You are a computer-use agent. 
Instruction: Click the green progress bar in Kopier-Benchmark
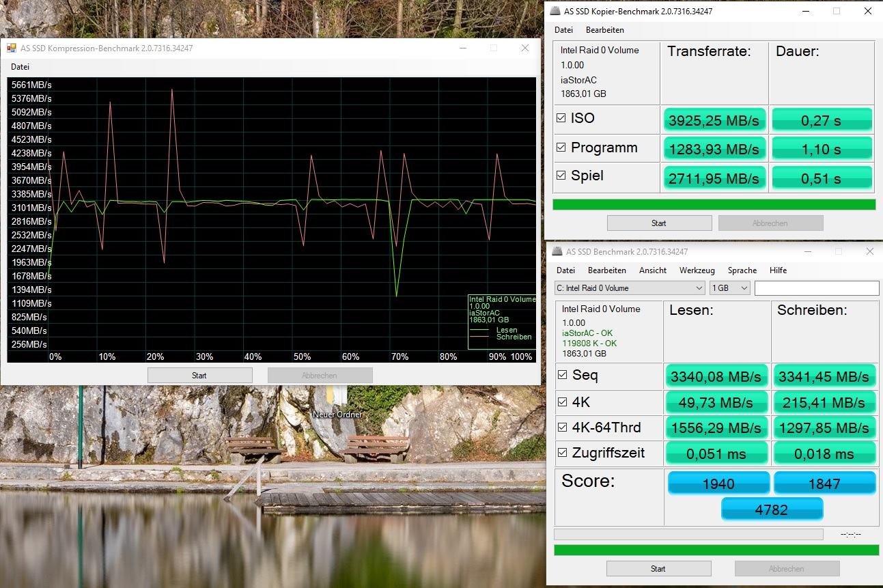(714, 204)
